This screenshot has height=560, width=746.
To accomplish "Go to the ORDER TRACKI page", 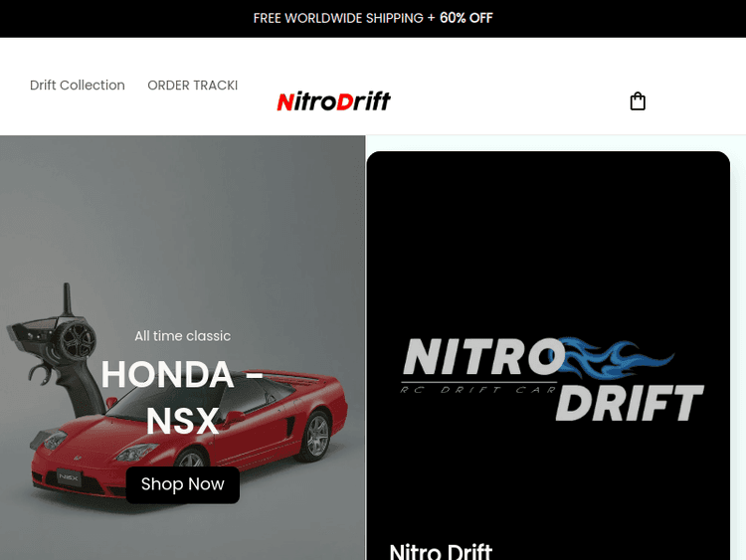I will click(192, 86).
